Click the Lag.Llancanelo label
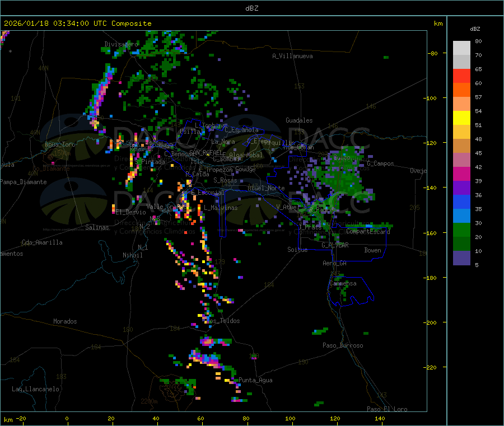504x426 pixels. [35, 389]
